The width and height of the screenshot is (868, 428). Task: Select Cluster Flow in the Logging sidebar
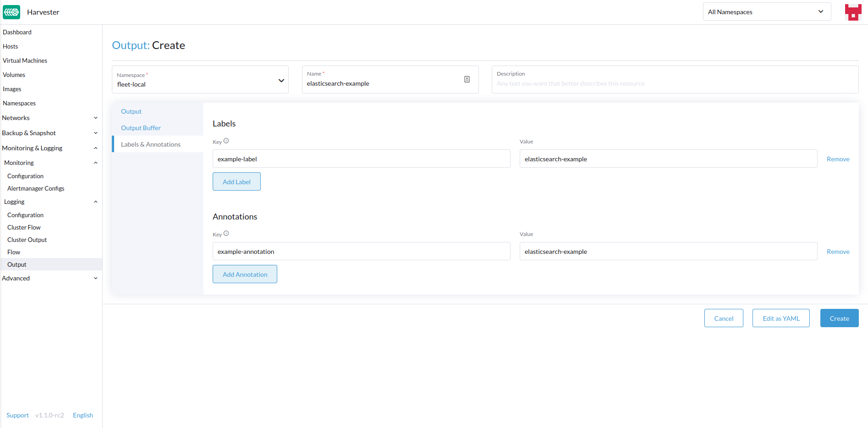pyautogui.click(x=24, y=227)
